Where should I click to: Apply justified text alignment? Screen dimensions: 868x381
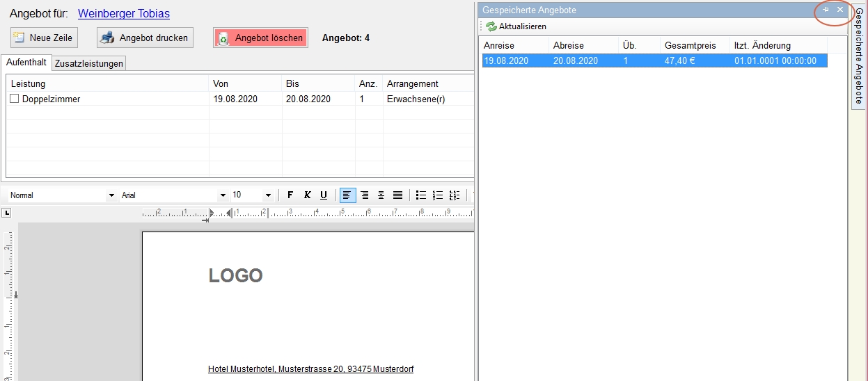(397, 195)
